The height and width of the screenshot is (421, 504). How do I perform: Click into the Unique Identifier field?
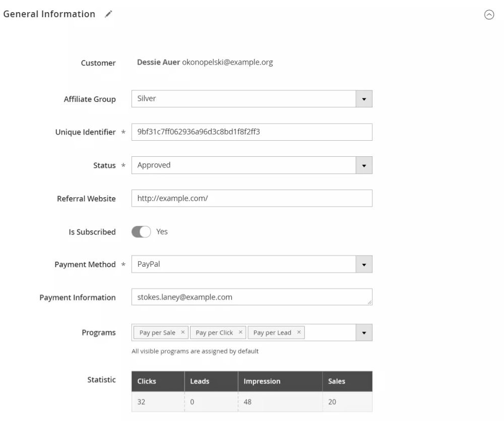(251, 132)
